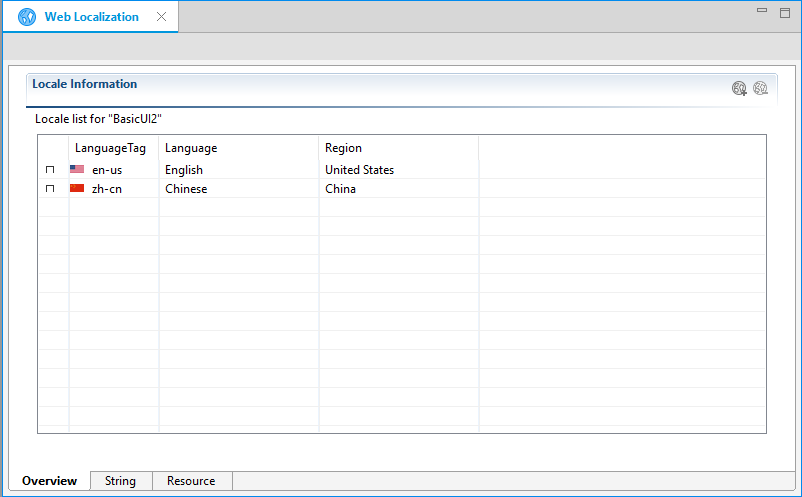Minimize the editor panel
The width and height of the screenshot is (802, 497).
pos(763,11)
